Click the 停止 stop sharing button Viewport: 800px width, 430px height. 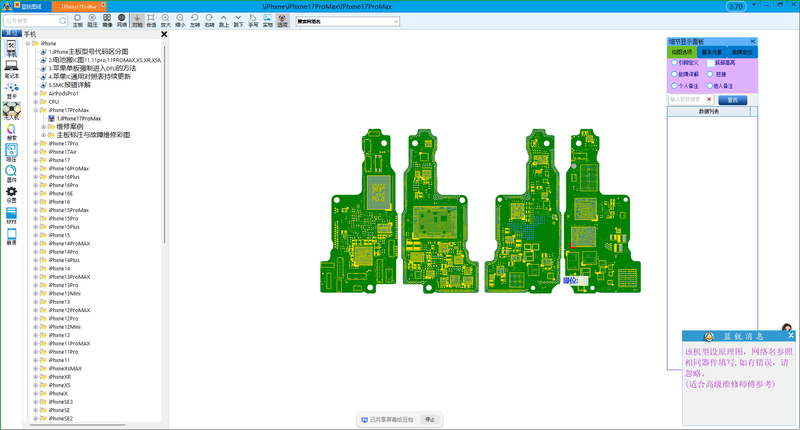[429, 420]
